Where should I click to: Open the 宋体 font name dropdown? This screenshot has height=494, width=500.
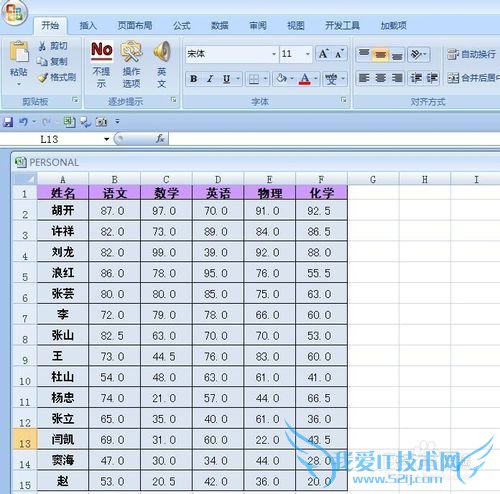[274, 54]
